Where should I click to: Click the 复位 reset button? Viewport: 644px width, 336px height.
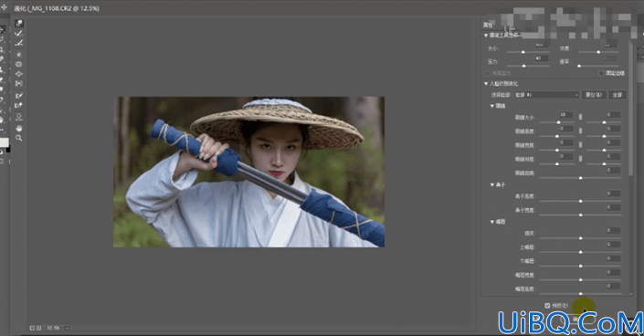point(594,95)
